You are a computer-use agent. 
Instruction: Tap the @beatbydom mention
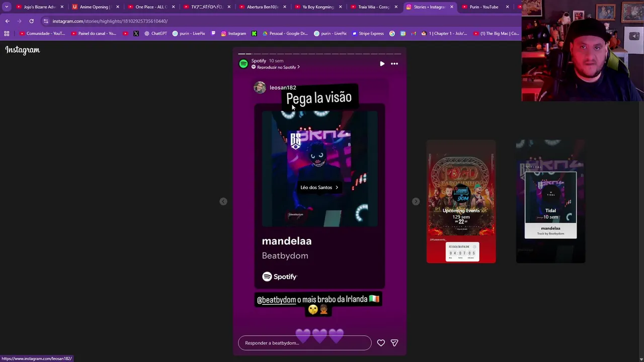point(276,300)
